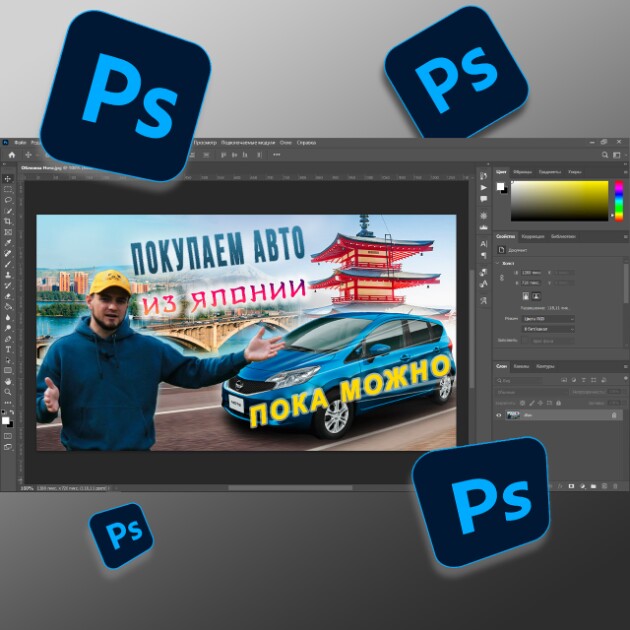Open the Actions play-arrow panel icon
Viewport: 630px width, 630px height.
484,188
